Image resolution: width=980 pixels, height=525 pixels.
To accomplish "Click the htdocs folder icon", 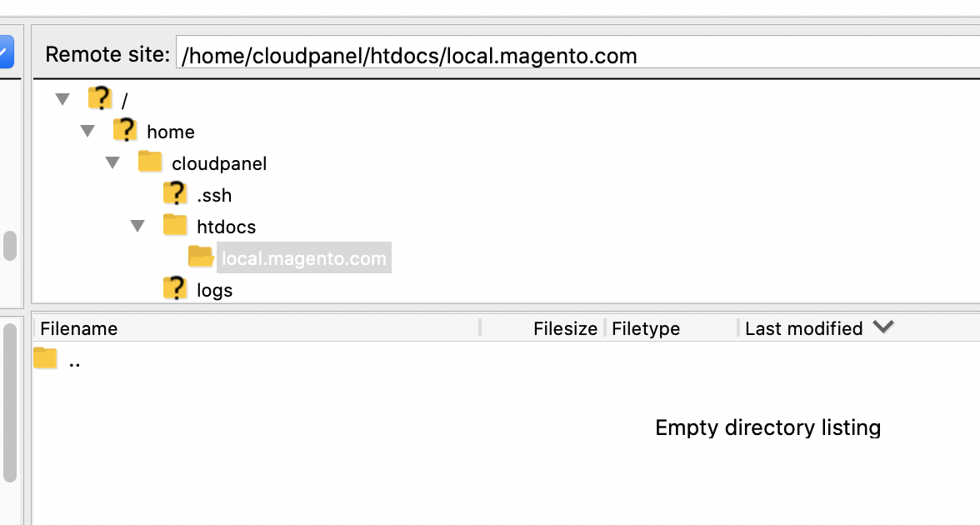I will point(175,225).
